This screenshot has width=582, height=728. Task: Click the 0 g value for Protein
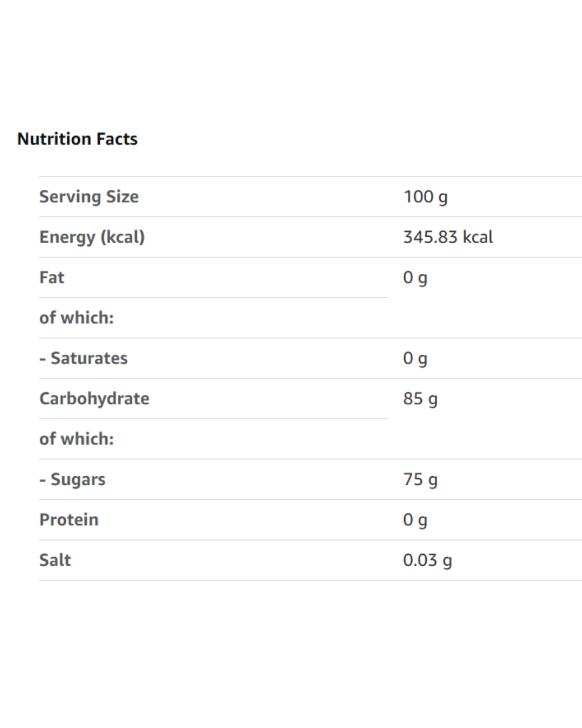click(x=415, y=520)
